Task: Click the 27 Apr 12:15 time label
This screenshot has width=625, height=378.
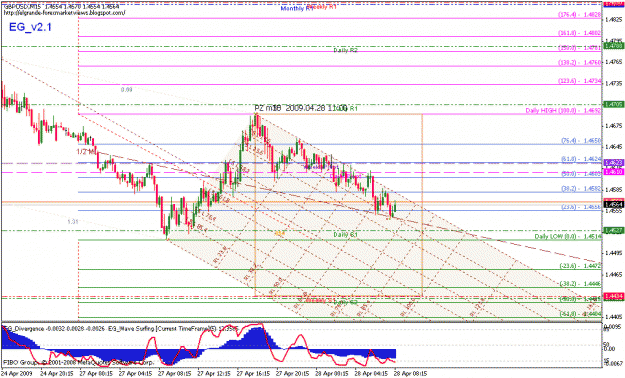Action: pos(213,374)
